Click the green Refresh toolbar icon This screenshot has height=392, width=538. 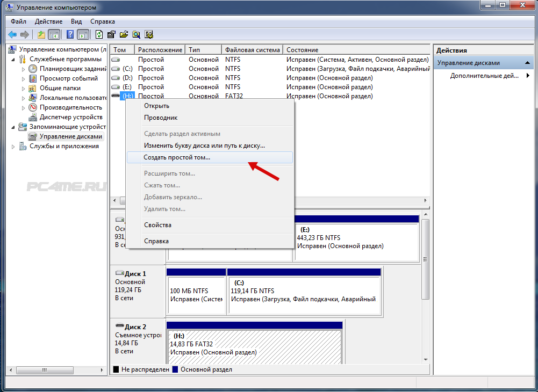(x=99, y=34)
